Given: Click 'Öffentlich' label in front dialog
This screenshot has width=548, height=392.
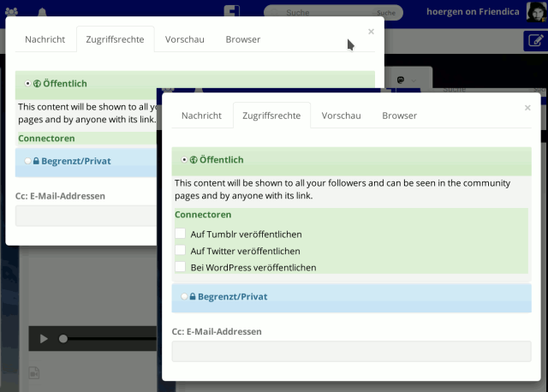Looking at the screenshot, I should coord(222,160).
